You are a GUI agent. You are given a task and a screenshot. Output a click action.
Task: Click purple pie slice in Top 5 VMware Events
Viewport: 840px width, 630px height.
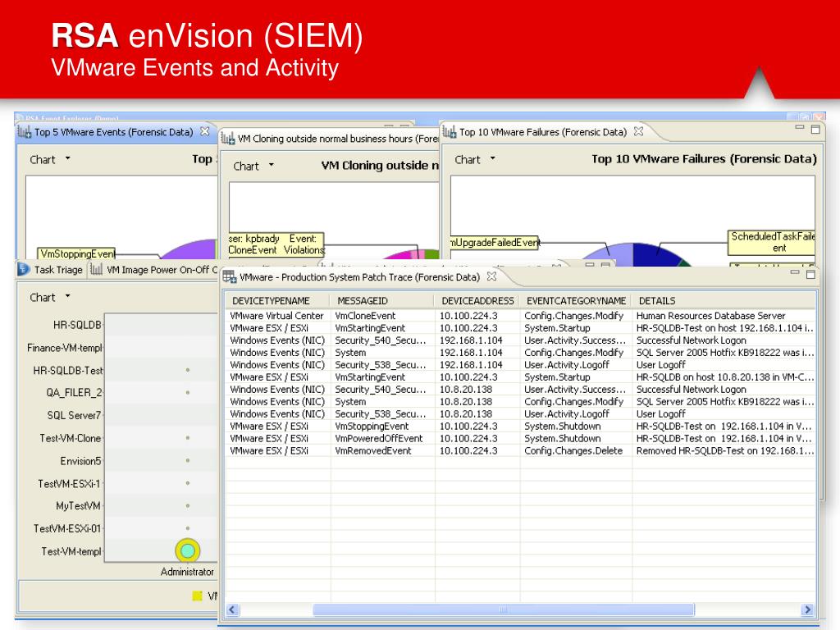(193, 251)
